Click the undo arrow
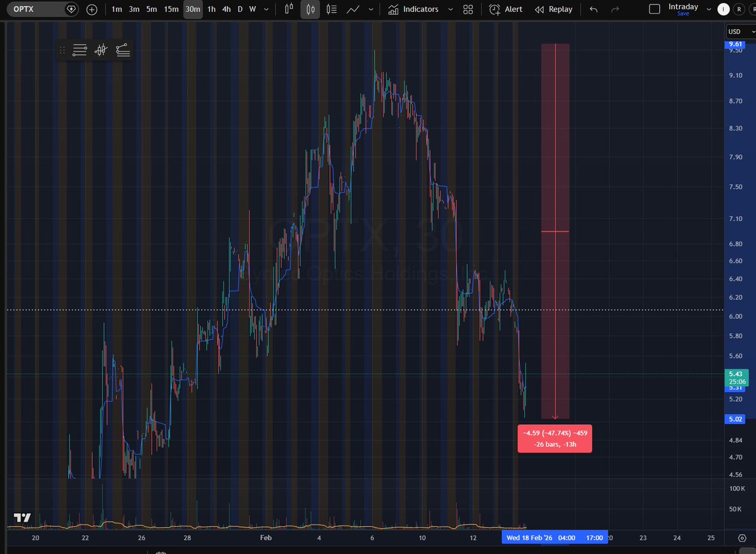 (593, 9)
